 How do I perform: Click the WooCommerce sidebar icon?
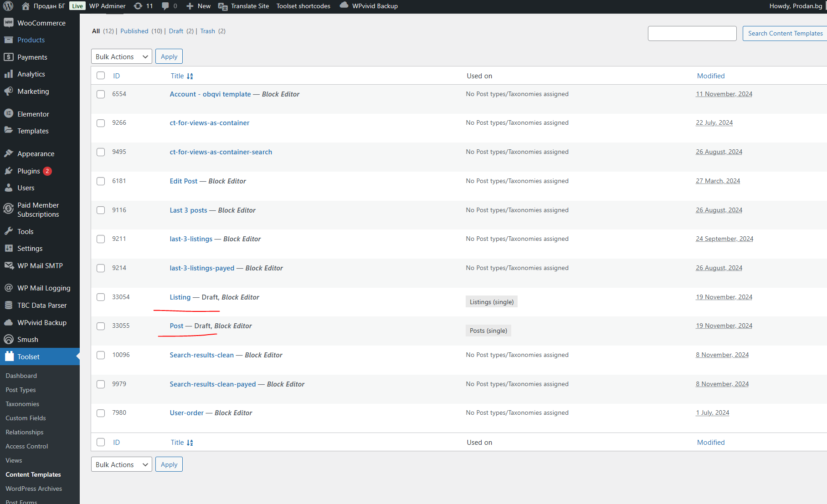pyautogui.click(x=9, y=23)
